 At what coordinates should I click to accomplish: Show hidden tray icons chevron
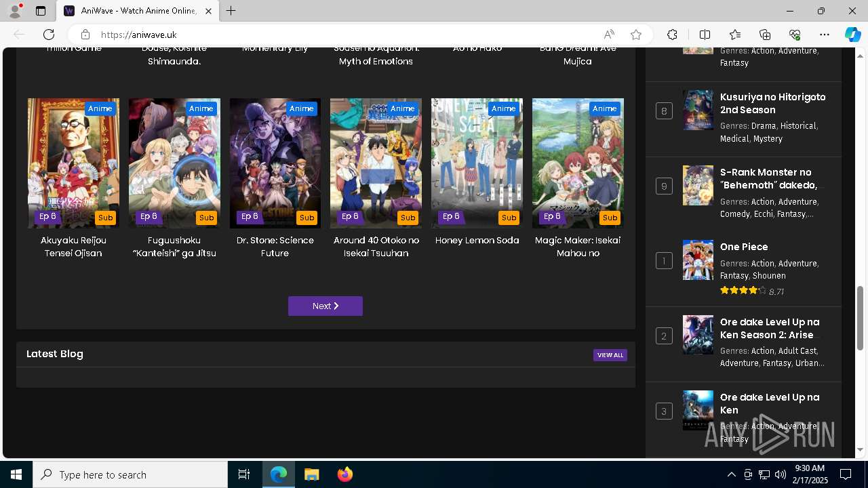click(731, 474)
